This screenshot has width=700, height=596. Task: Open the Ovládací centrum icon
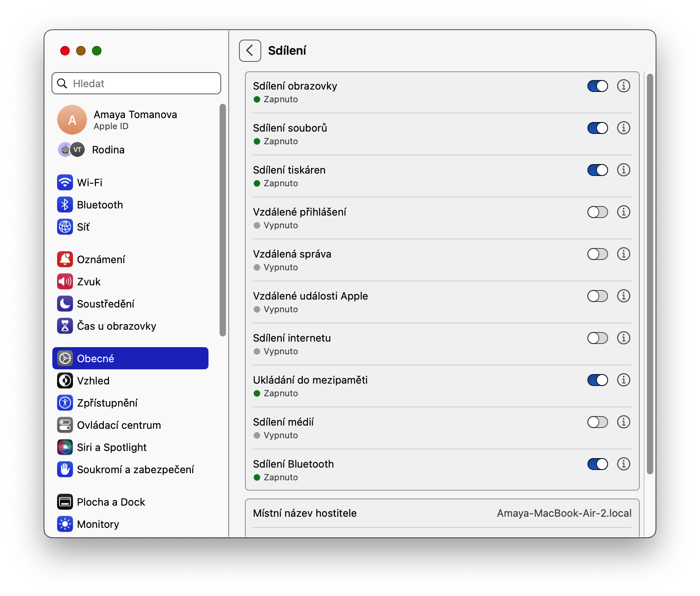pos(65,425)
